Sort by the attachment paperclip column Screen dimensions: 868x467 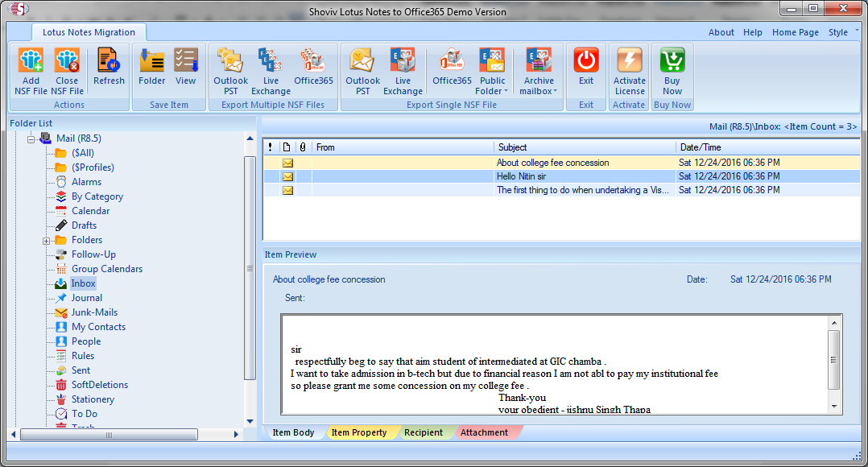point(303,147)
